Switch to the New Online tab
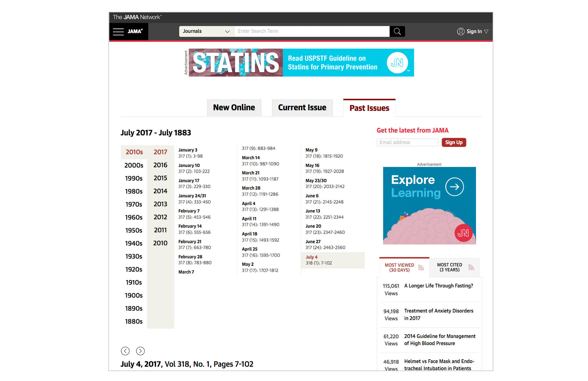 tap(234, 108)
